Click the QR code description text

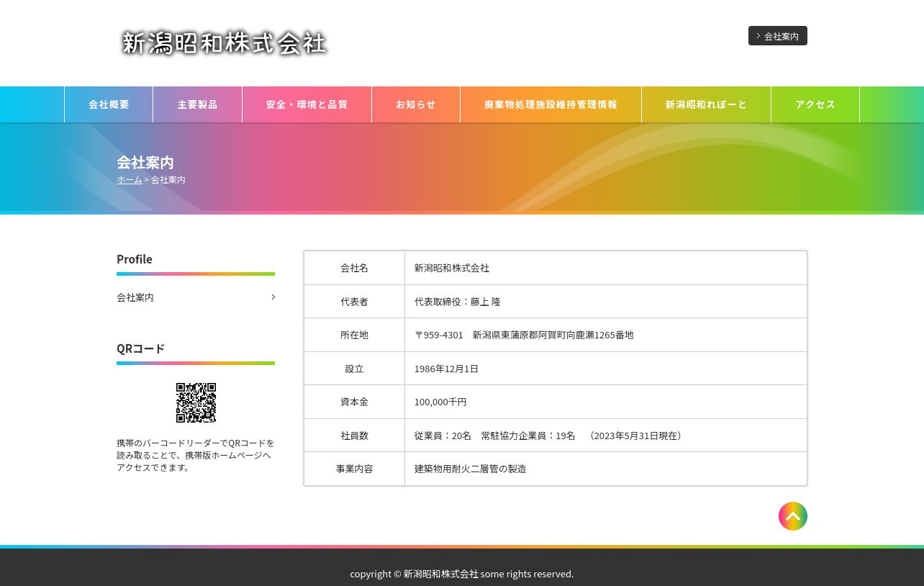tap(196, 455)
